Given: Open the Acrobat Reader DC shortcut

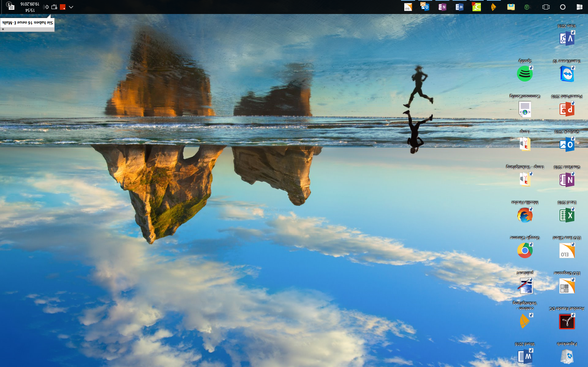Looking at the screenshot, I should pos(567,322).
